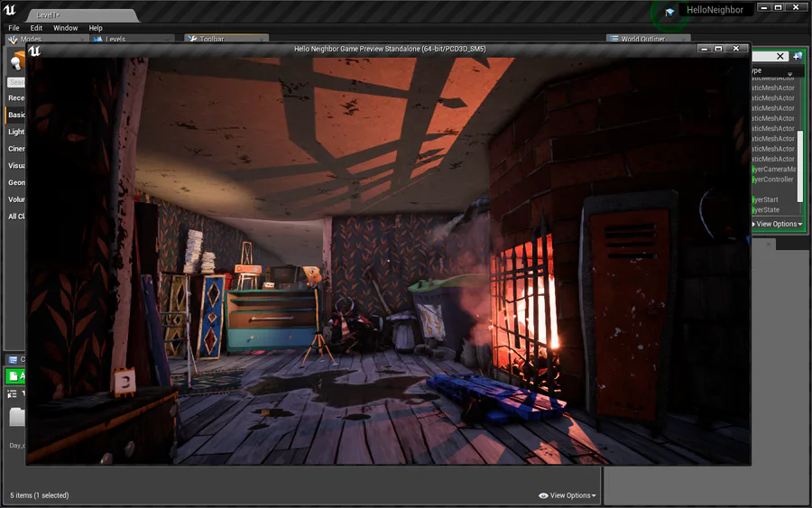Toggle the sources panel icon in Content Browser

coord(12,394)
